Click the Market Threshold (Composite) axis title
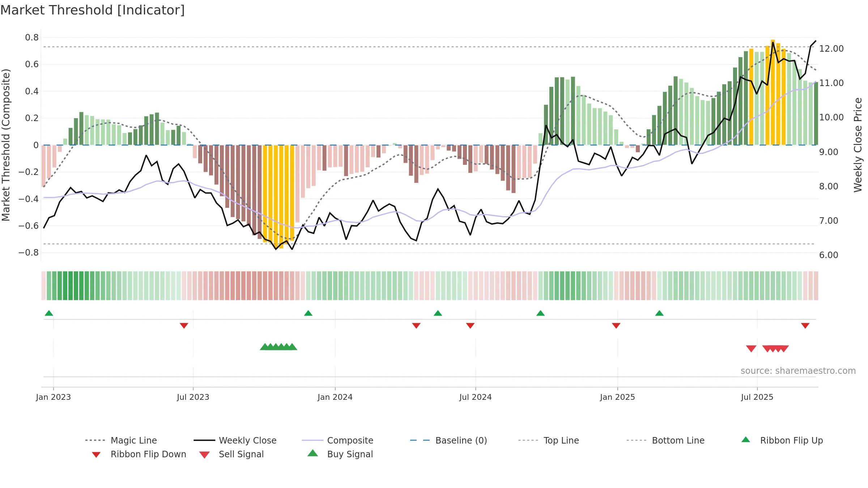This screenshot has width=868, height=488. click(x=6, y=145)
